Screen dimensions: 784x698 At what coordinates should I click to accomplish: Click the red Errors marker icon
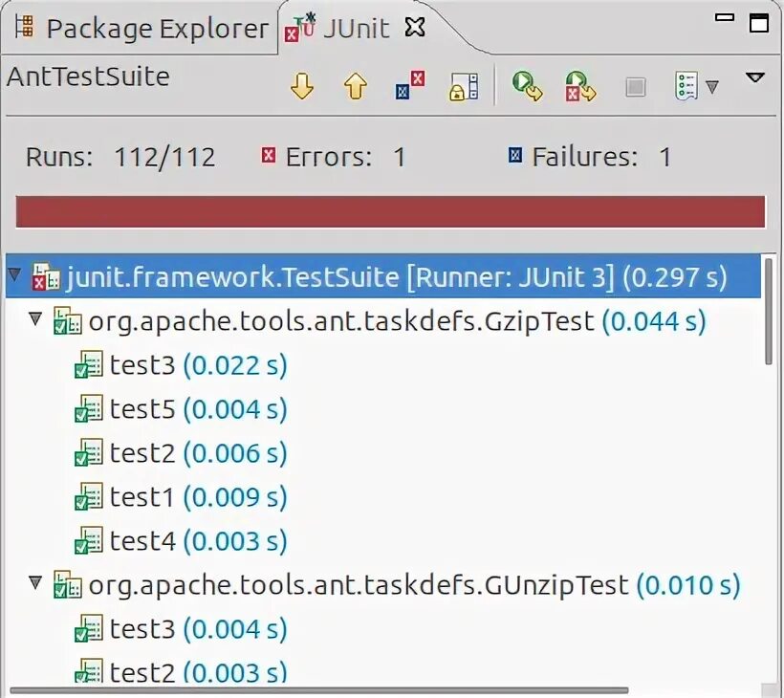tap(269, 156)
